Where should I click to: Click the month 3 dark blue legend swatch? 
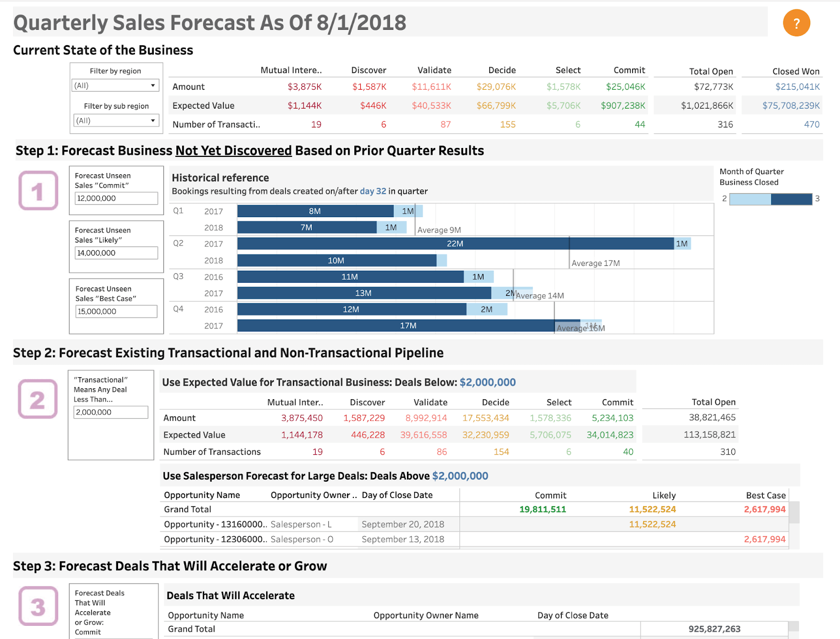coord(792,199)
